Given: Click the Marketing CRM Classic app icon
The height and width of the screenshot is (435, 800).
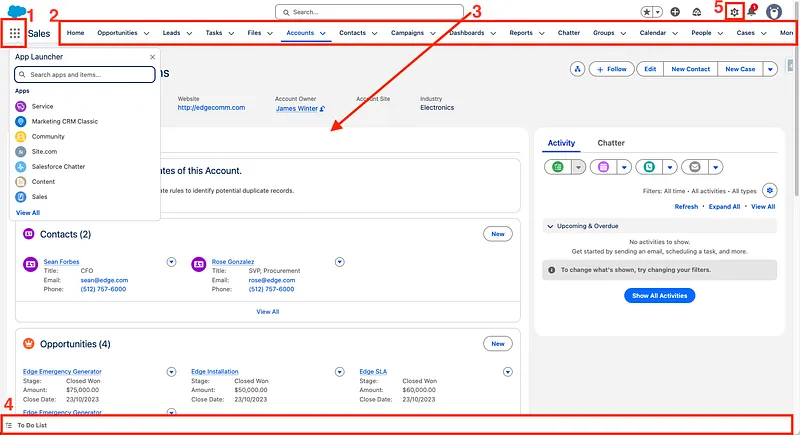Looking at the screenshot, I should pyautogui.click(x=20, y=121).
